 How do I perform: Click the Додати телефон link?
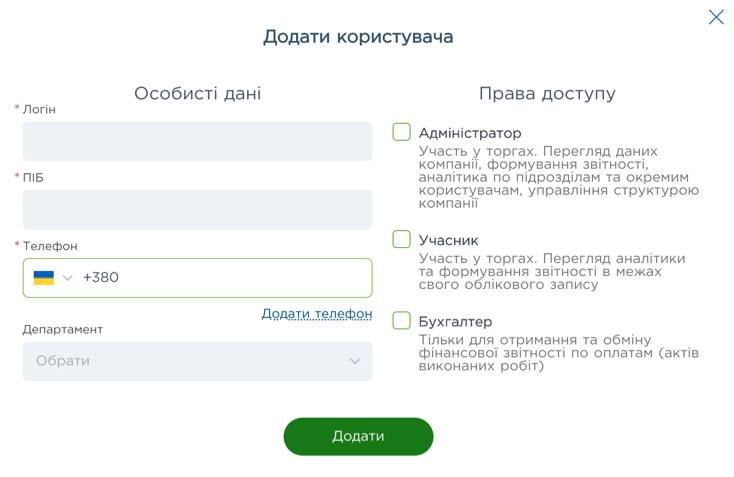point(316,314)
